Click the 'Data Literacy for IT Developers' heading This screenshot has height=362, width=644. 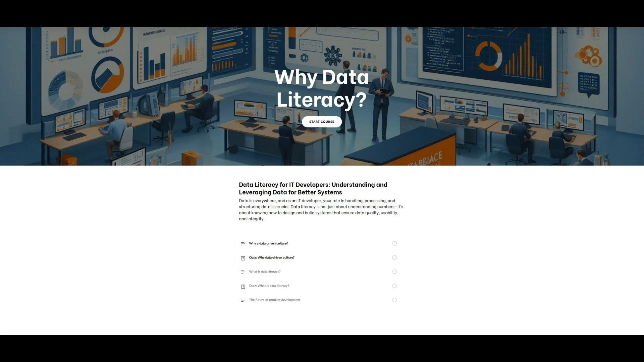coord(313,188)
